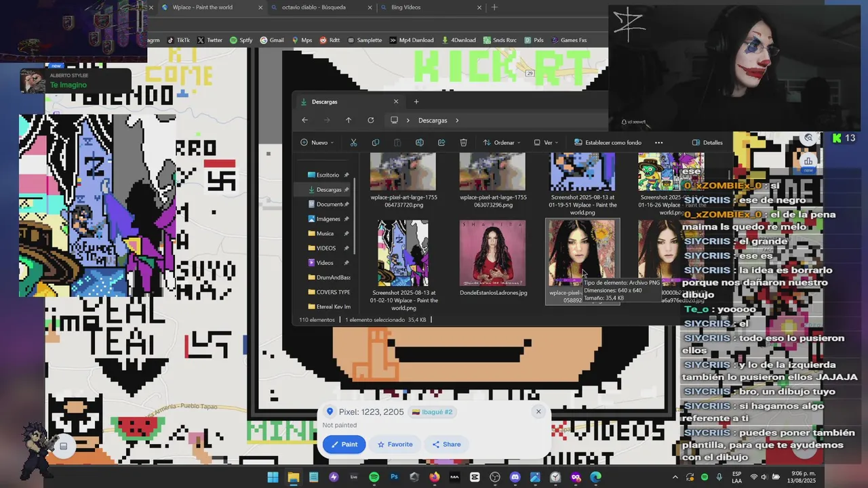Select the DondeEstanlosLadrones.jpg thumbnail

coord(492,253)
